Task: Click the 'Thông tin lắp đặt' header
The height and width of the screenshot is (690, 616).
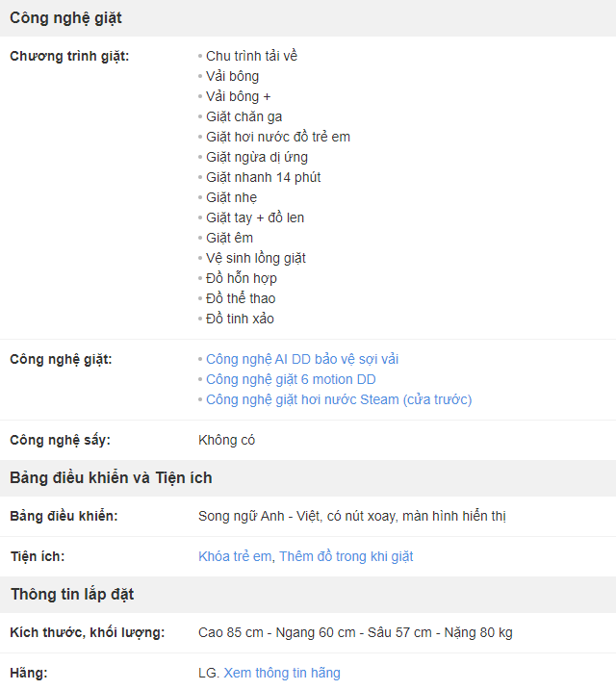Action: coord(72,595)
